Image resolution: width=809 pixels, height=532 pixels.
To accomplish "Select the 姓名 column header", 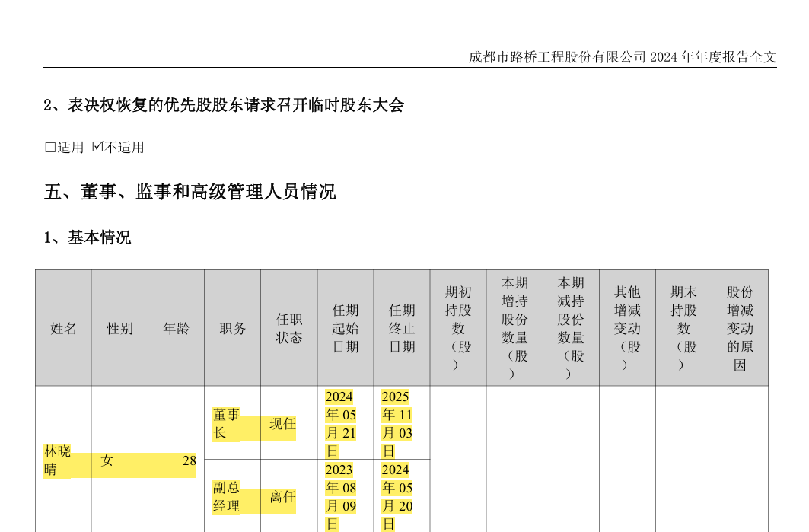I will 63,329.
